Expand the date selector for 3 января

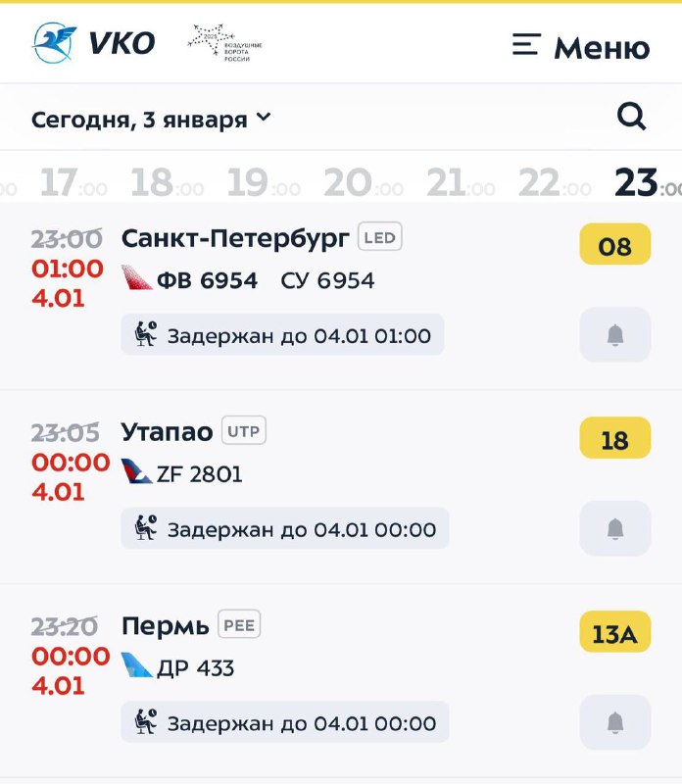(262, 117)
